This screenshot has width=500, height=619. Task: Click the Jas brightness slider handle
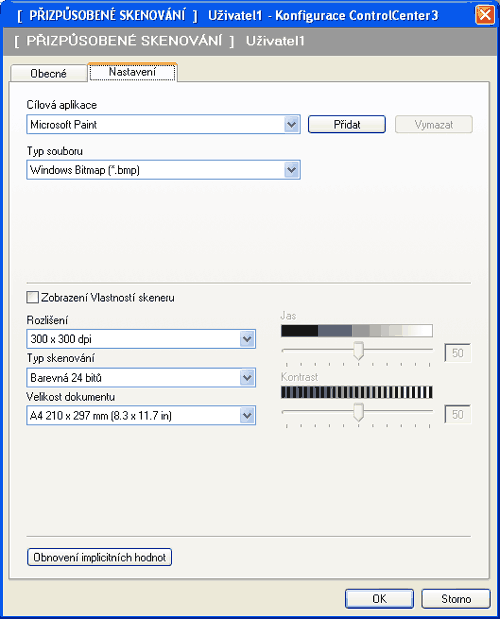[358, 351]
